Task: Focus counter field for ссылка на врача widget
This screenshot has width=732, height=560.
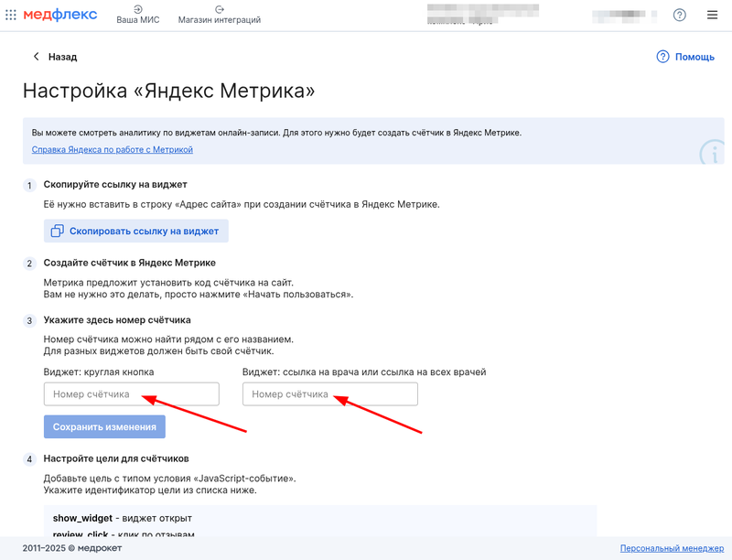Action: 330,394
